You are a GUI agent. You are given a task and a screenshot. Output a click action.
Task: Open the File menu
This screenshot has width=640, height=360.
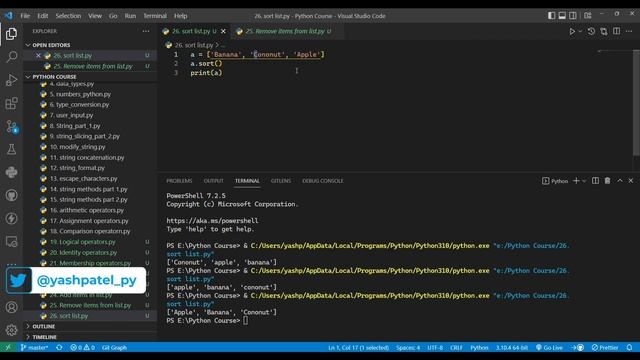coord(25,16)
